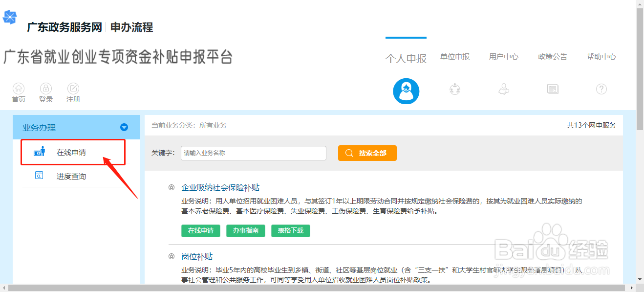
Task: Click the 首页 home icon
Action: coord(18,89)
